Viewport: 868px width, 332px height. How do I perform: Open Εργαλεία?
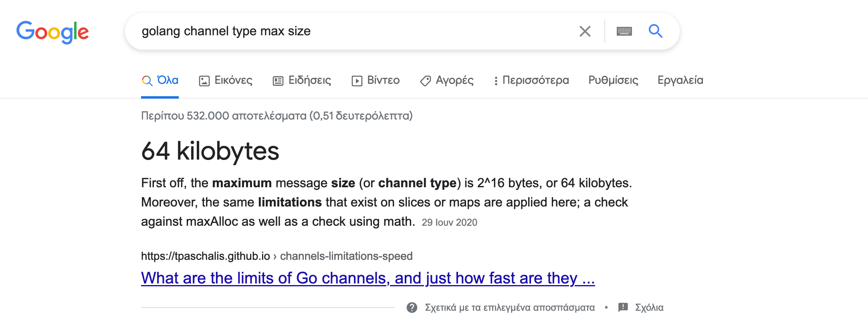click(x=680, y=80)
